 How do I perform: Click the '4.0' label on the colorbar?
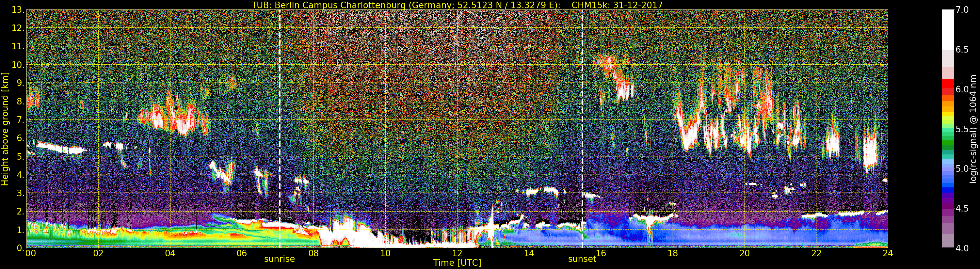tap(962, 248)
